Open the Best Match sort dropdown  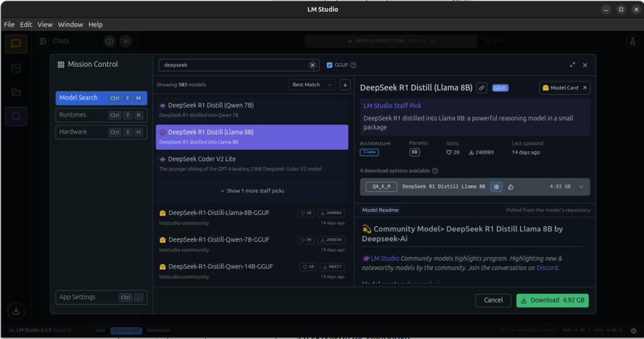pos(312,84)
